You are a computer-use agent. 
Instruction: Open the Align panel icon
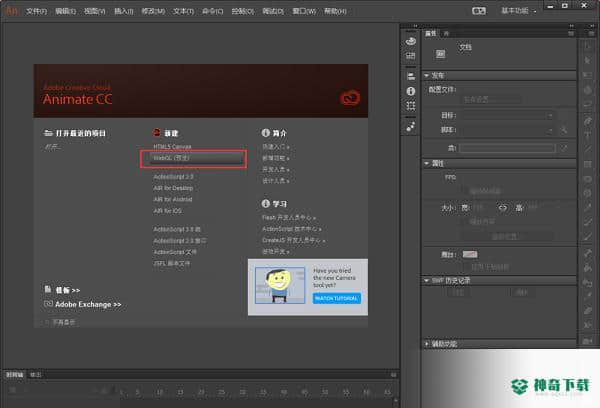pyautogui.click(x=411, y=76)
